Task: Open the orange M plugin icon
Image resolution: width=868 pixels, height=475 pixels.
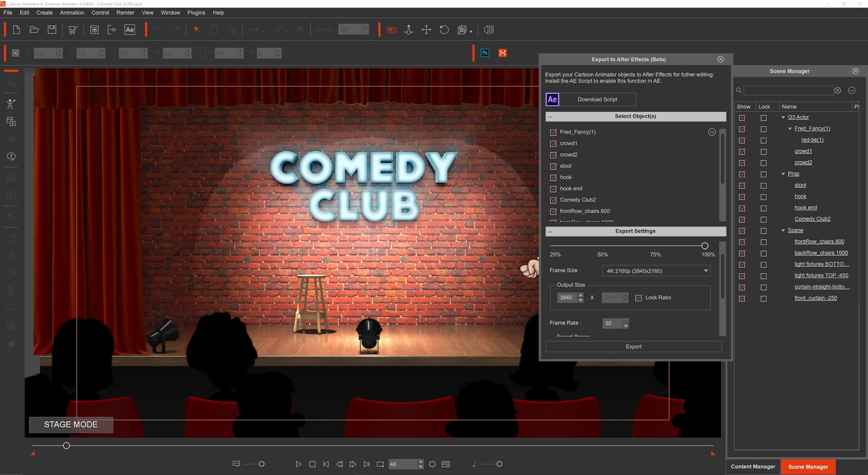Action: pyautogui.click(x=502, y=53)
